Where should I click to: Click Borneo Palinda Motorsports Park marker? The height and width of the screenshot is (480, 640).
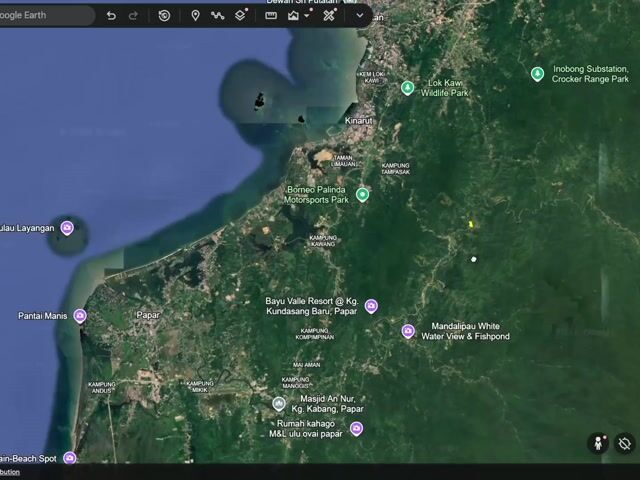click(x=362, y=195)
